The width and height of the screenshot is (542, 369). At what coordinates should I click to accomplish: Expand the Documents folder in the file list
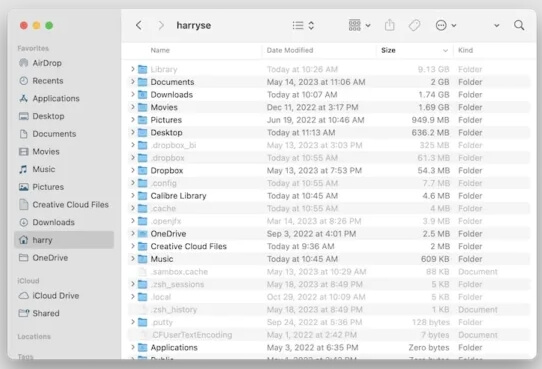tap(133, 82)
